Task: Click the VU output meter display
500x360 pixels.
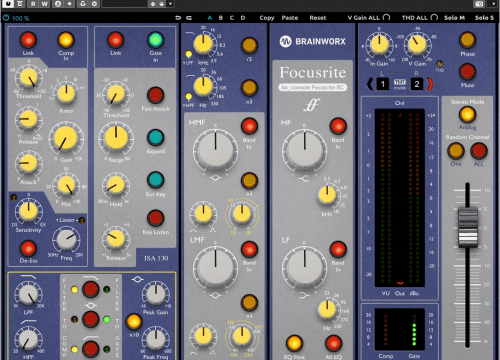Action: click(400, 197)
